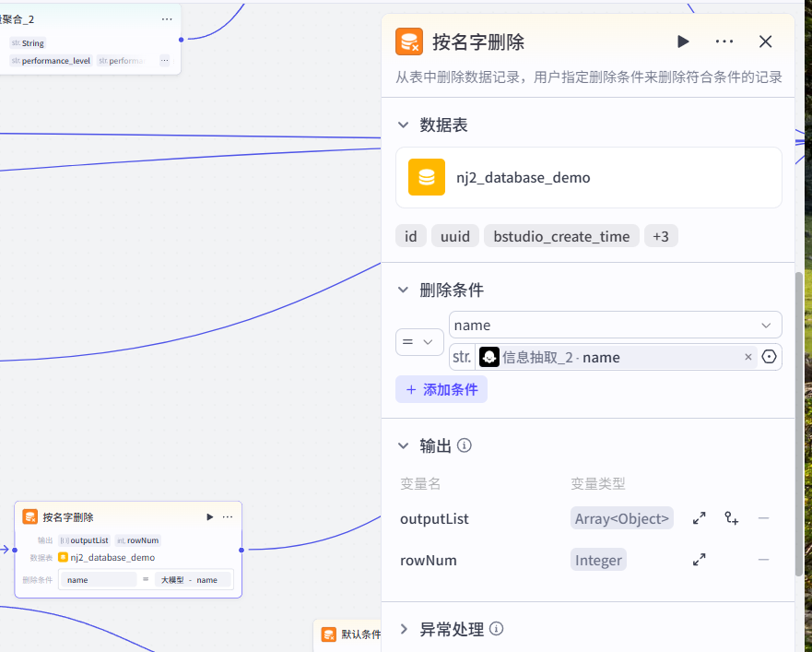Remove the 信息抽取_2 name reference
The image size is (812, 652).
pyautogui.click(x=747, y=357)
